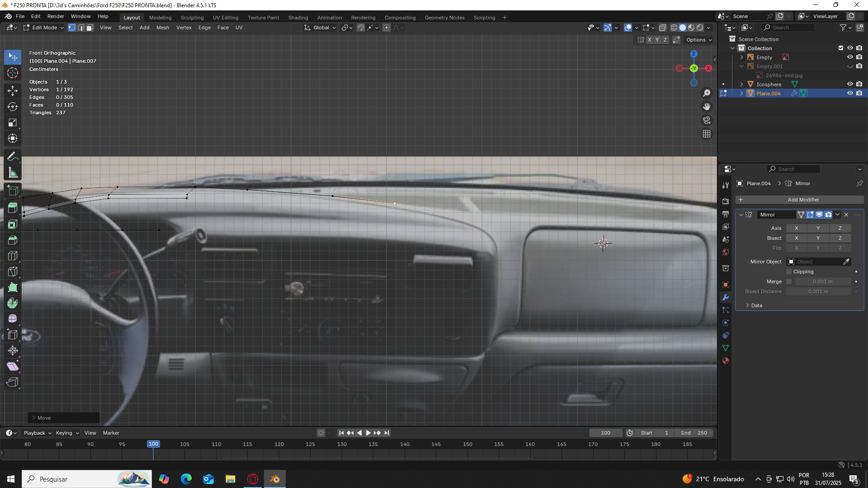868x488 pixels.
Task: Open the Edit Mode dropdown
Action: (x=44, y=28)
